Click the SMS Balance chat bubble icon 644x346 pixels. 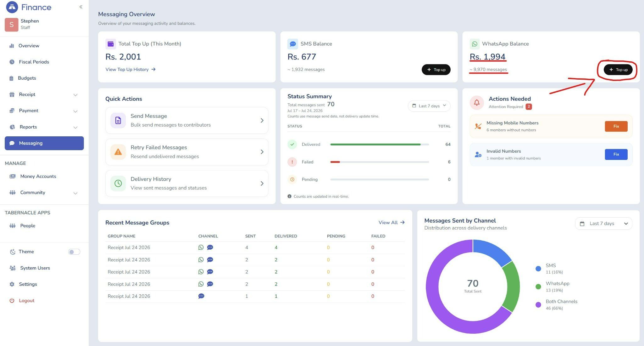pos(293,44)
